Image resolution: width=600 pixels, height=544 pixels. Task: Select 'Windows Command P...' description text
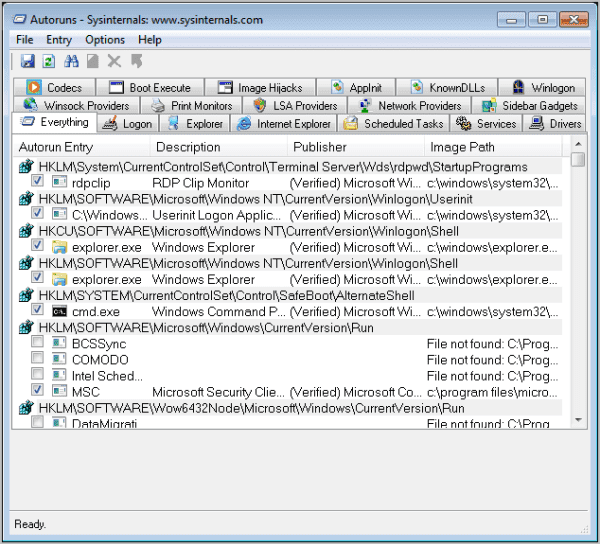218,311
